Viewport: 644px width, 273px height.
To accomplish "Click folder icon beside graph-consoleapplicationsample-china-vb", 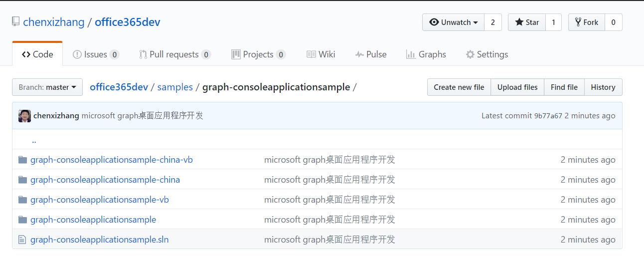I will coord(22,160).
